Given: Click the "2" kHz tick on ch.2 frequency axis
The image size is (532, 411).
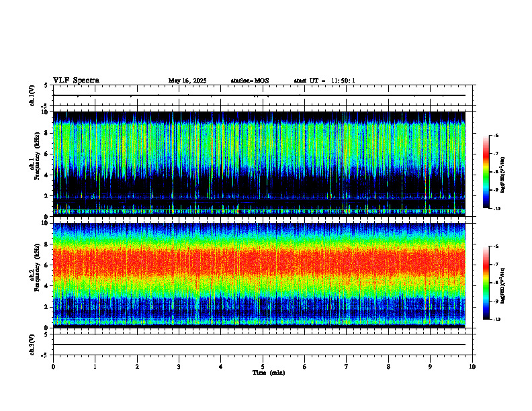Looking at the screenshot, I should pos(47,307).
